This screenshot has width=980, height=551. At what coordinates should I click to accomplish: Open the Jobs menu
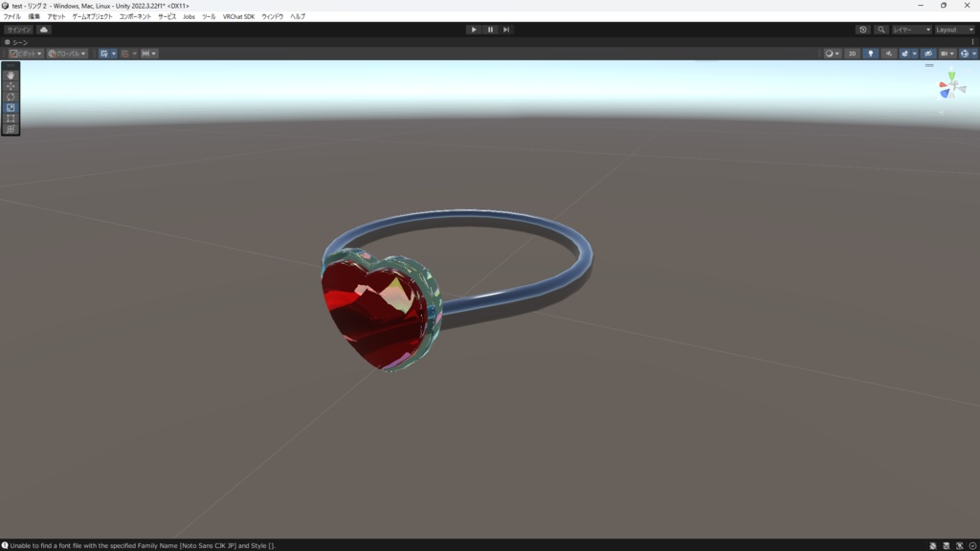coord(189,17)
